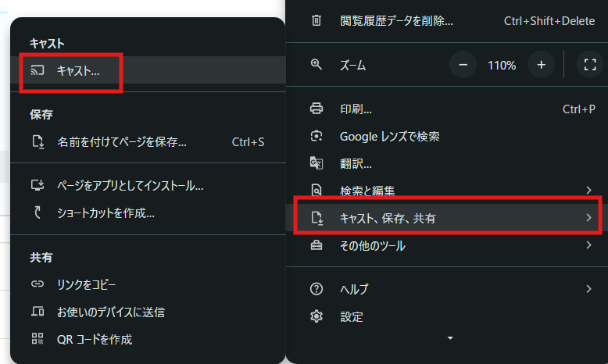Zoom in with the plus button
This screenshot has height=364, width=608.
pos(541,66)
